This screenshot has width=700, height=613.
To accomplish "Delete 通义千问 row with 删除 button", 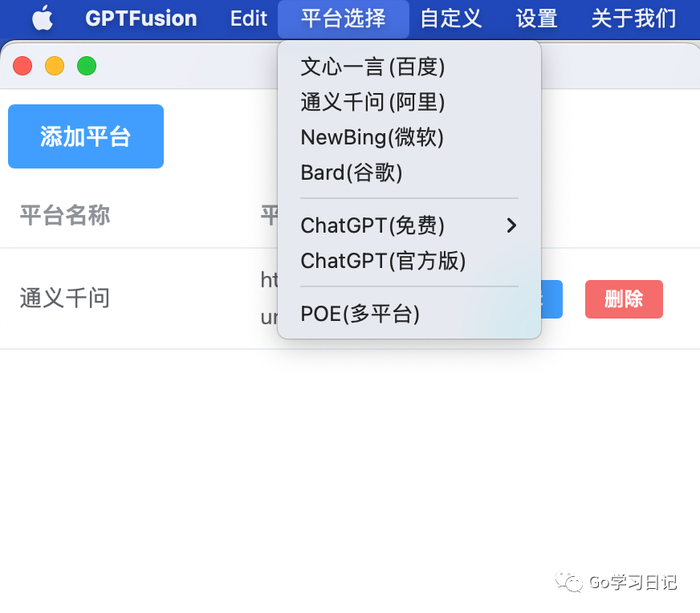I will (x=624, y=299).
